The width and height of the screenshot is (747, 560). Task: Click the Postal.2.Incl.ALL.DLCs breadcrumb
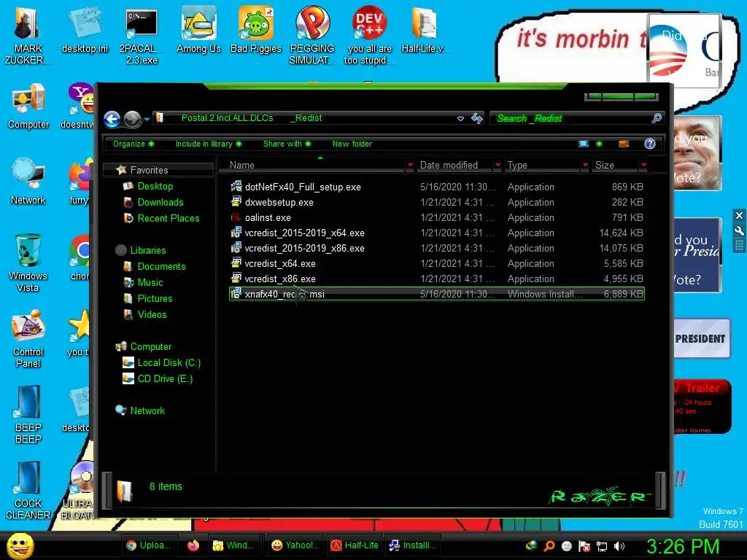(228, 118)
